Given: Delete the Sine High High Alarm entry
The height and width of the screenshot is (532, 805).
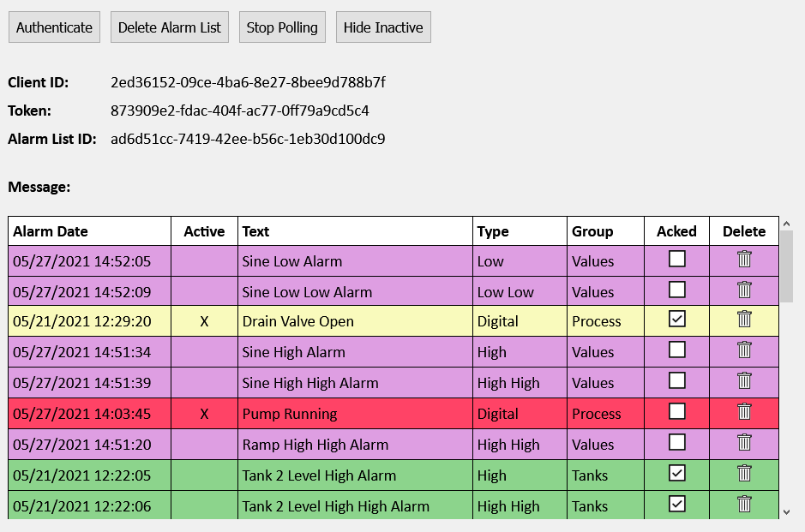Looking at the screenshot, I should click(x=743, y=382).
